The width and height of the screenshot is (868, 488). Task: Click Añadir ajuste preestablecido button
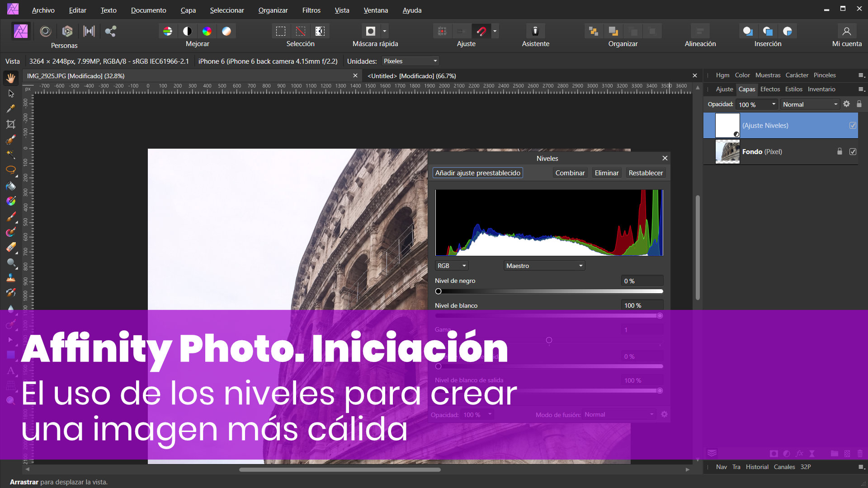tap(477, 173)
